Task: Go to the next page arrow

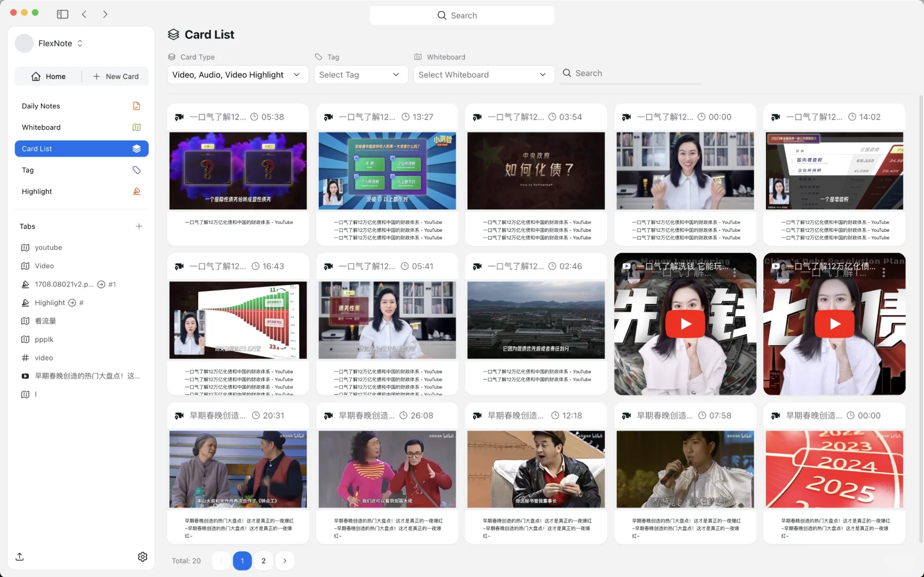Action: coord(285,560)
